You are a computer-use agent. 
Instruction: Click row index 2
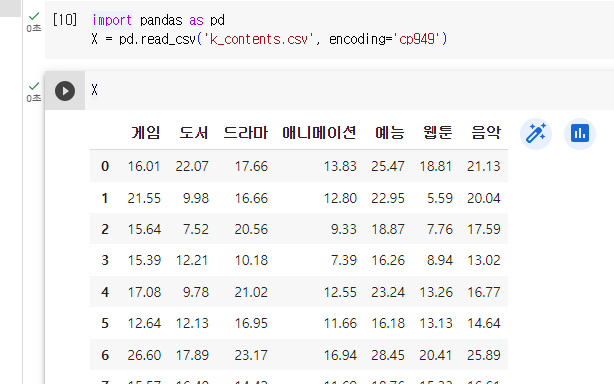(105, 229)
